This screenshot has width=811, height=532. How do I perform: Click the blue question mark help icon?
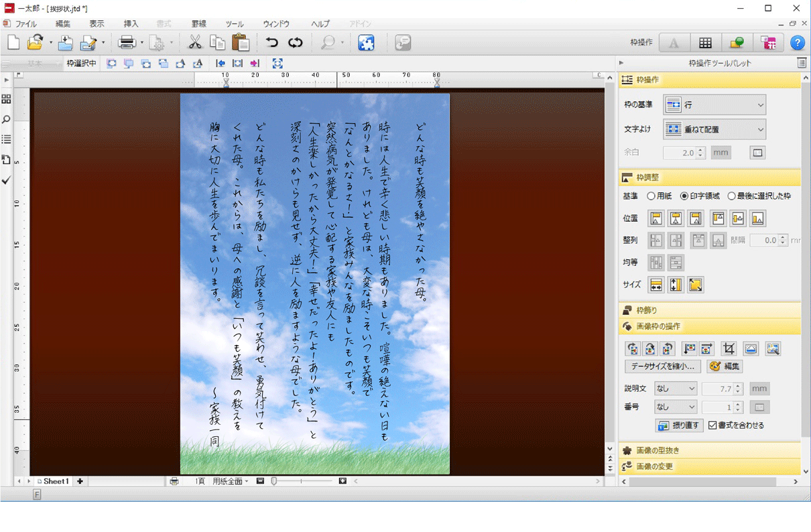(x=797, y=43)
